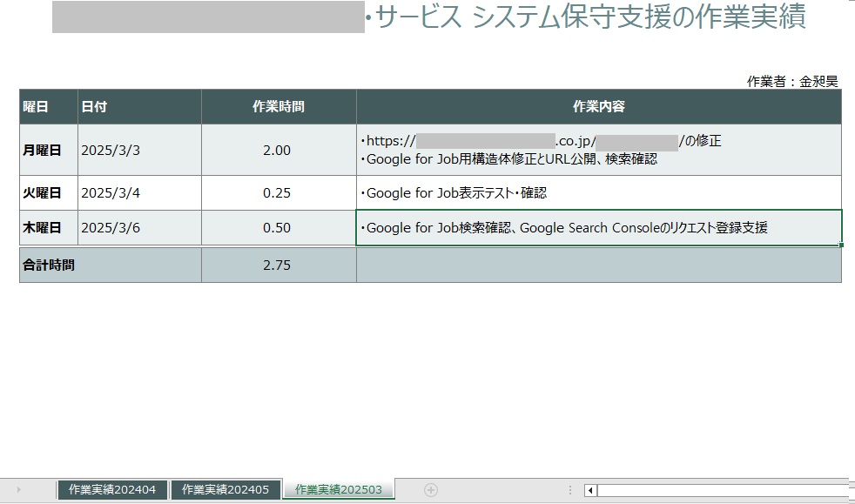Select the 作業内容 header cell

[x=599, y=107]
